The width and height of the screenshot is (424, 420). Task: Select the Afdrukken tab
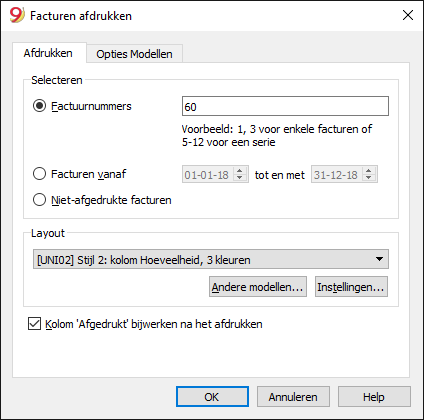coord(48,53)
